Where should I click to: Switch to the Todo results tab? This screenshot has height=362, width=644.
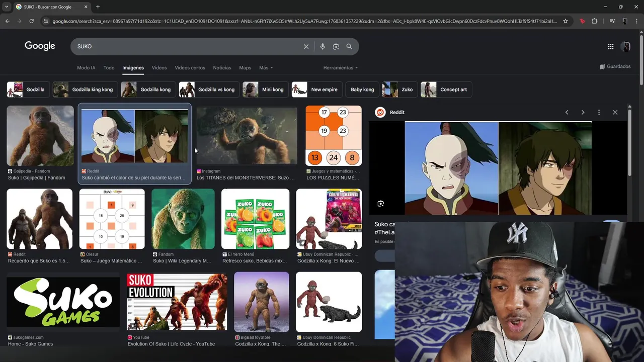pos(109,68)
